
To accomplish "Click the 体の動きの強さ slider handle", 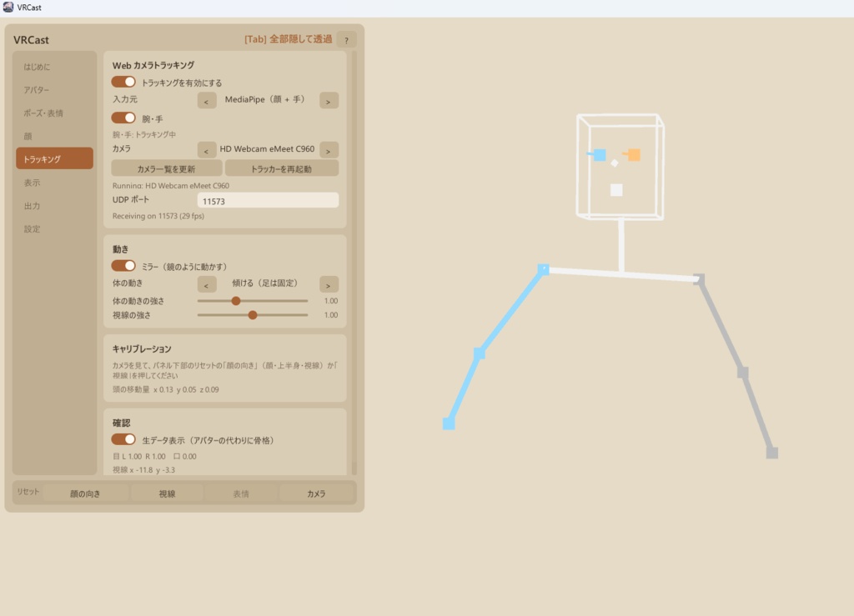I will click(236, 301).
